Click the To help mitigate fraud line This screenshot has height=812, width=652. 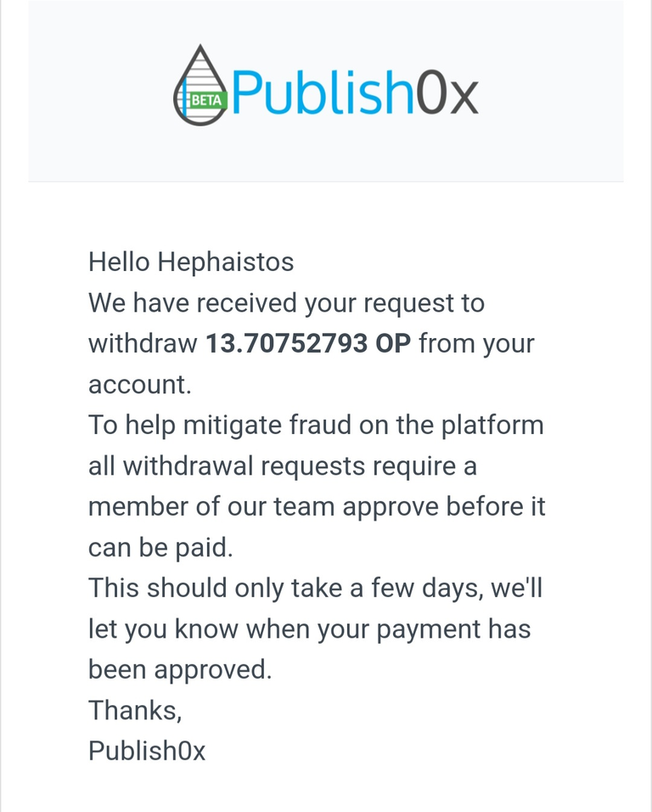point(316,426)
